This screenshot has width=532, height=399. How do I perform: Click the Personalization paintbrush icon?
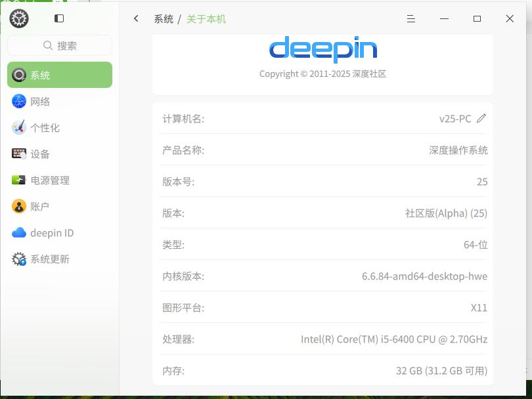pyautogui.click(x=19, y=127)
